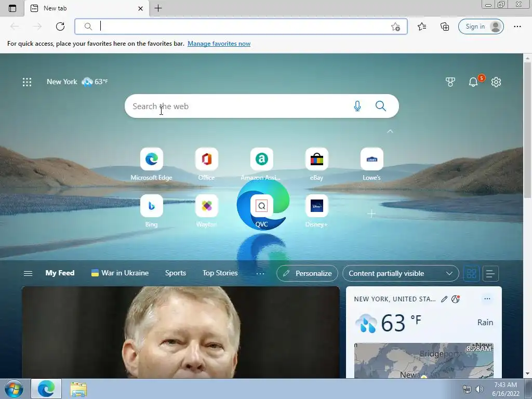Edit weather card location pencil icon
Image resolution: width=532 pixels, height=399 pixels.
coord(444,299)
